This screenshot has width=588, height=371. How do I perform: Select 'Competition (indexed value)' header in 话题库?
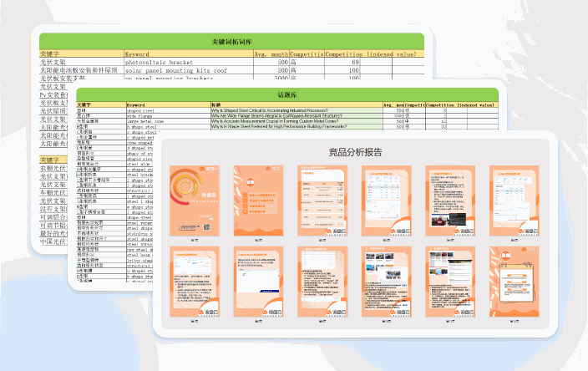click(x=462, y=105)
